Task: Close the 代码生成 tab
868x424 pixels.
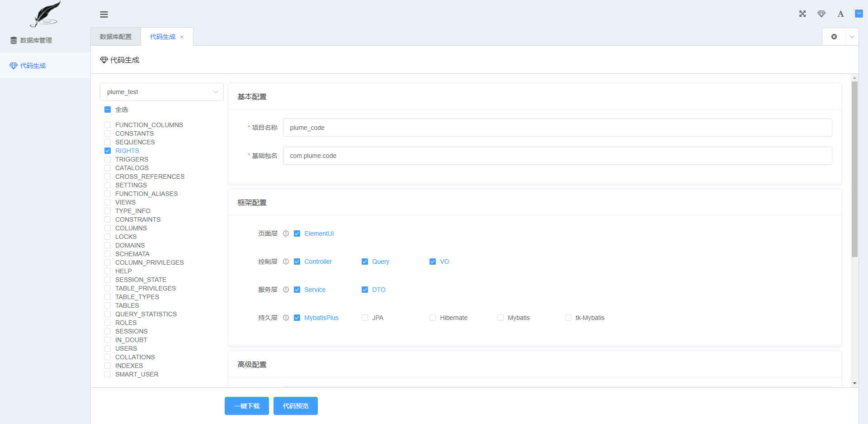Action: pyautogui.click(x=182, y=37)
